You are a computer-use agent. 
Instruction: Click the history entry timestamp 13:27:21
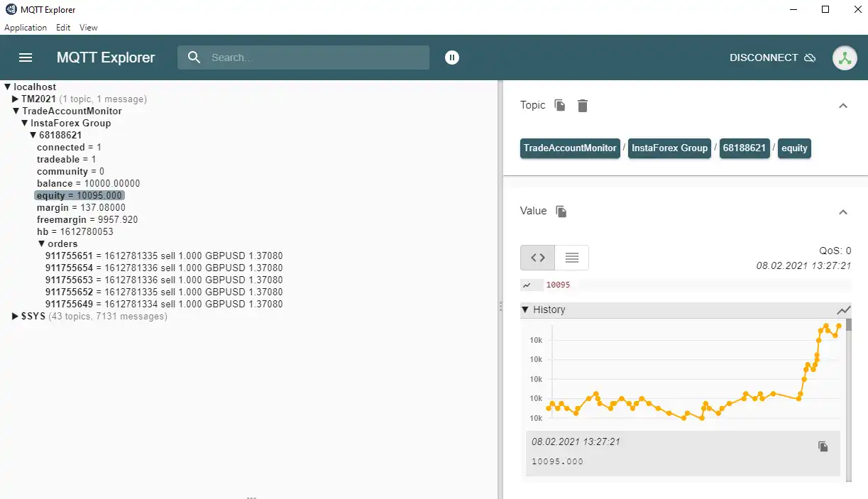pos(576,442)
